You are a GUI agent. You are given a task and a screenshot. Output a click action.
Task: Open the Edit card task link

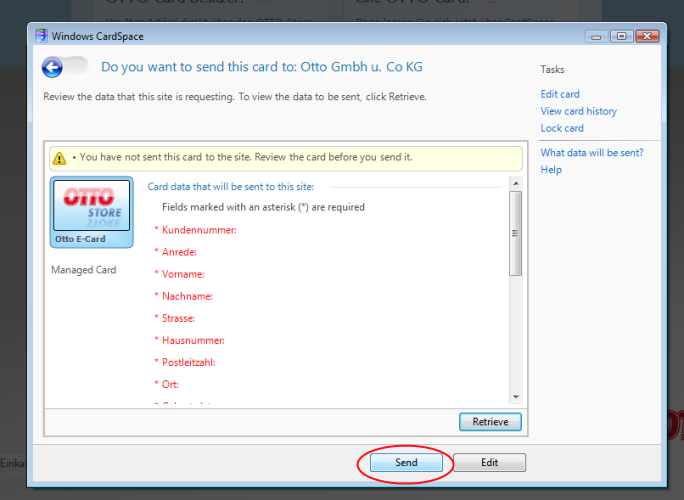(x=560, y=94)
